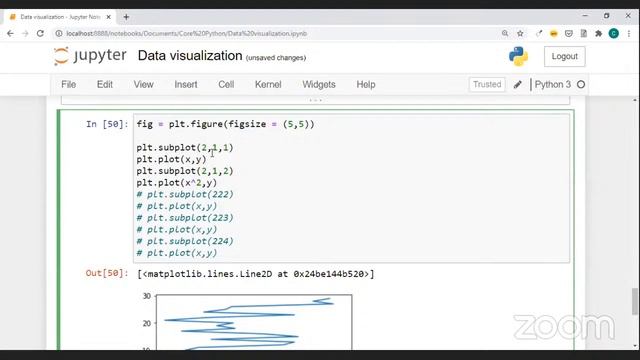Open a new browser tab
This screenshot has width=640, height=360.
click(126, 17)
